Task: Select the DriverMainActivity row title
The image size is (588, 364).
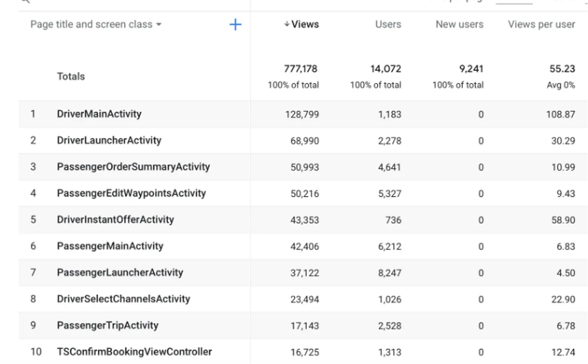Action: tap(99, 114)
